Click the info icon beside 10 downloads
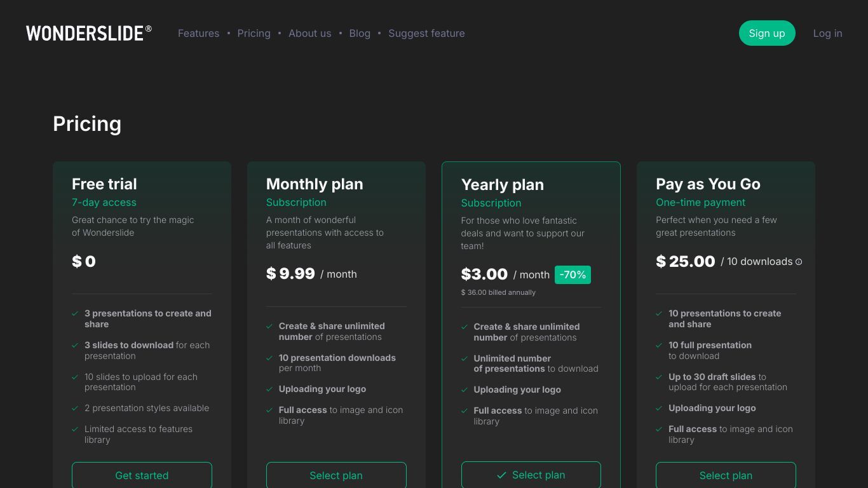This screenshot has height=488, width=868. pyautogui.click(x=799, y=262)
